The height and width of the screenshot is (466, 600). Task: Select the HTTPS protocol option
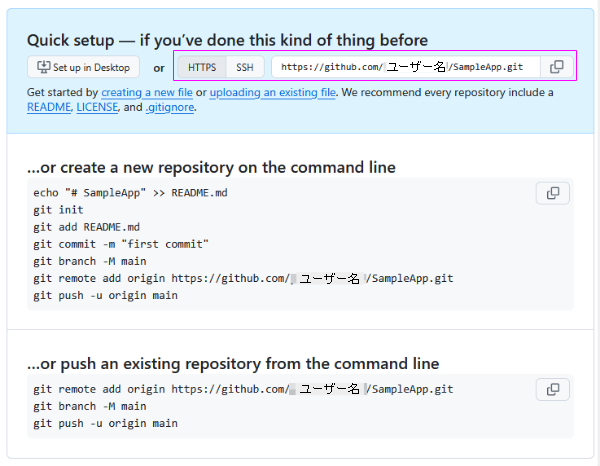202,67
